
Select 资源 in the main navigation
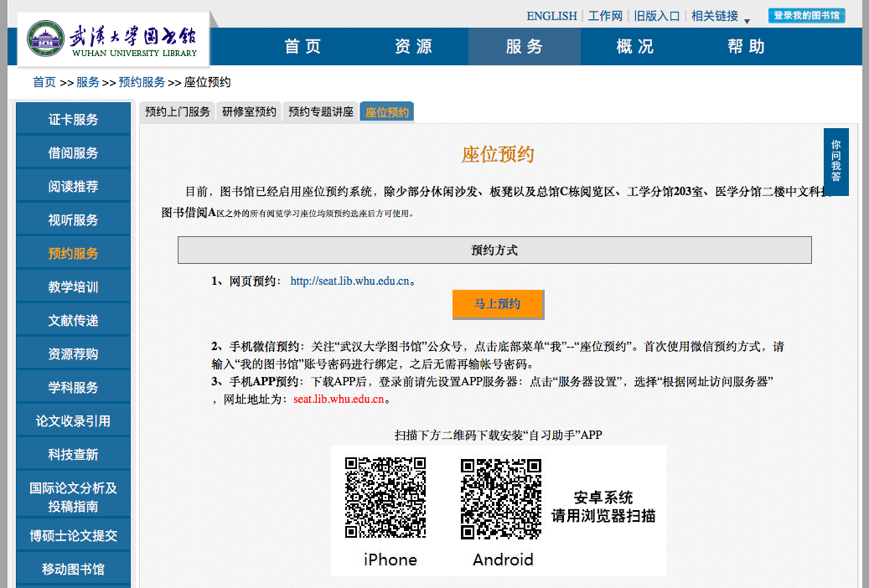tap(413, 47)
